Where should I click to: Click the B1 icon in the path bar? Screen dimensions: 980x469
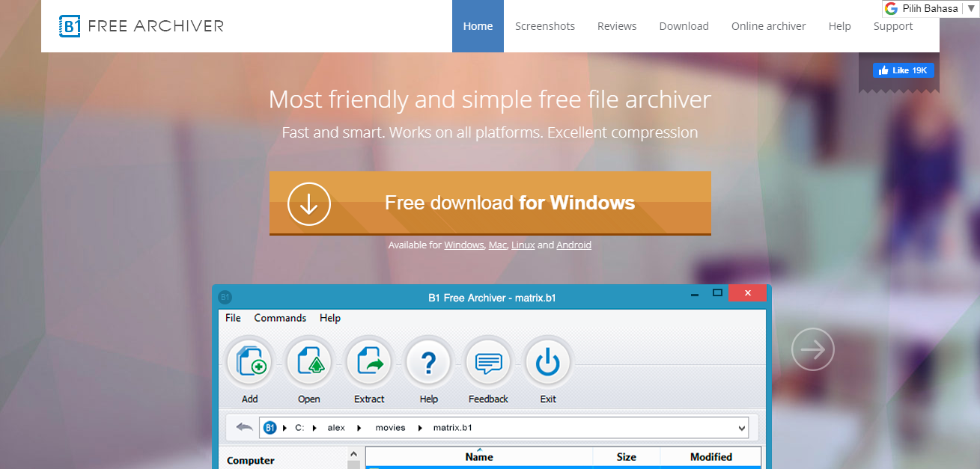270,428
